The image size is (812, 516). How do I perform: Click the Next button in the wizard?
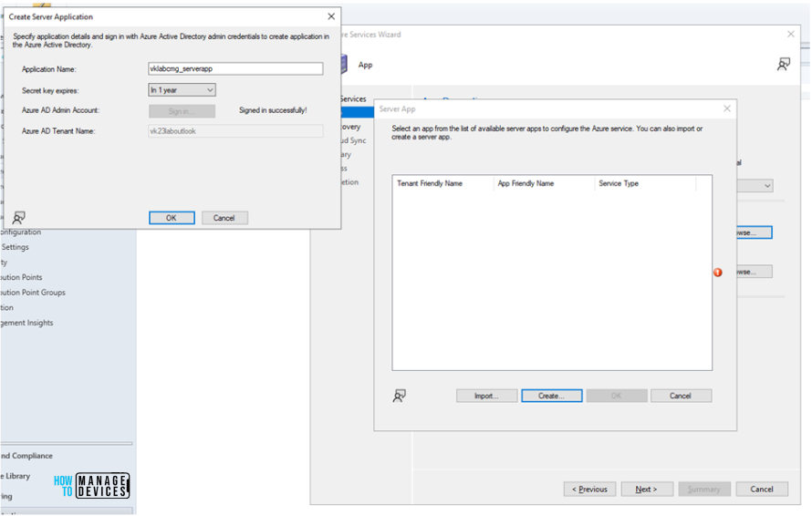pos(647,489)
